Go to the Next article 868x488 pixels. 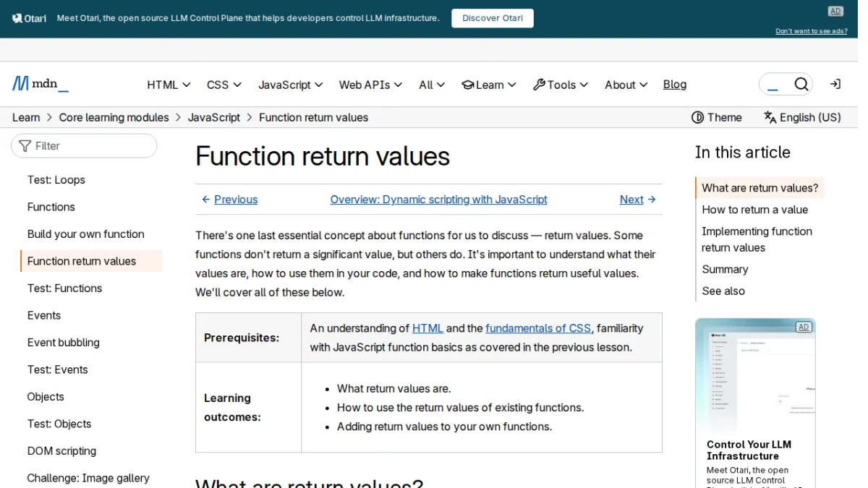pyautogui.click(x=638, y=200)
